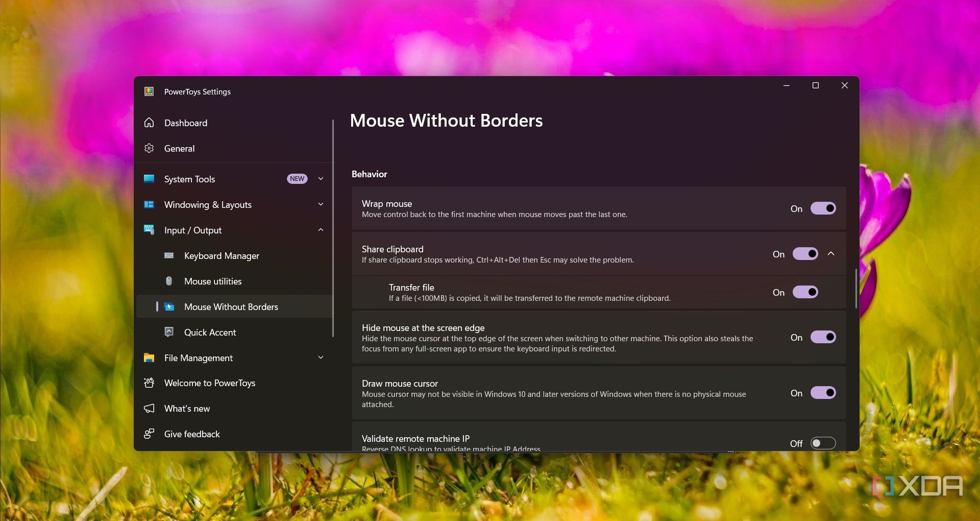Click the settings page vertical scrollbar
The image size is (980, 521).
click(x=856, y=289)
